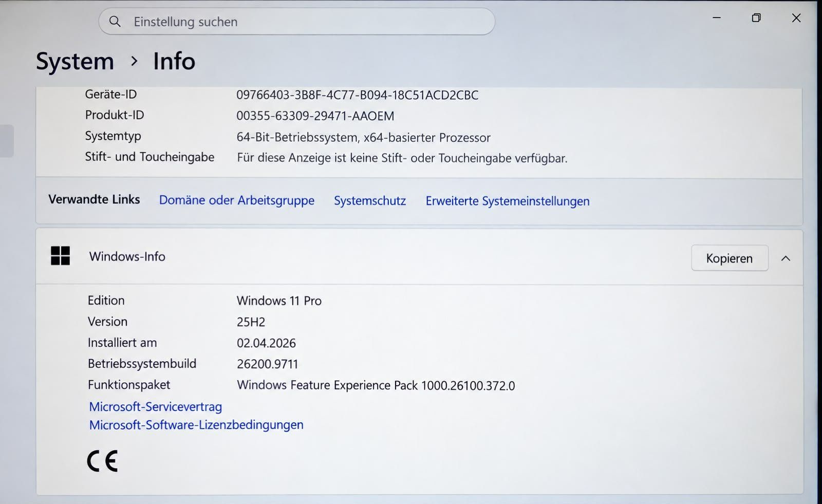The height and width of the screenshot is (504, 822).
Task: Open Domäne oder Arbeitsgruppe link
Action: pos(236,200)
